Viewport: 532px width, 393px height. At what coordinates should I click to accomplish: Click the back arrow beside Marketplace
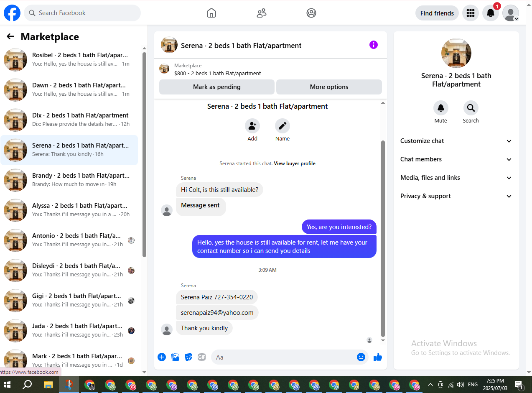tap(10, 37)
